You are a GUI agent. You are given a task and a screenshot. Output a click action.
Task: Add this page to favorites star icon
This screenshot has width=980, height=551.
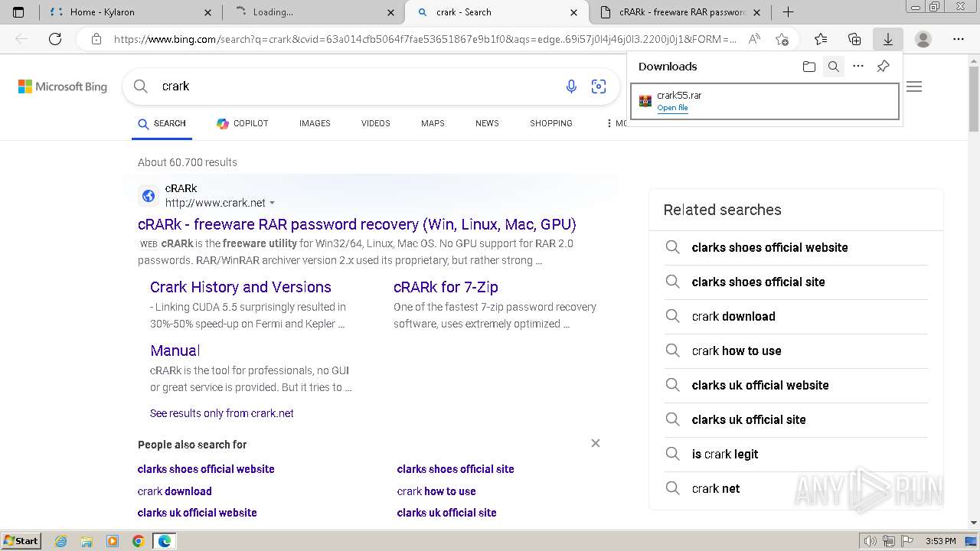[x=782, y=39]
